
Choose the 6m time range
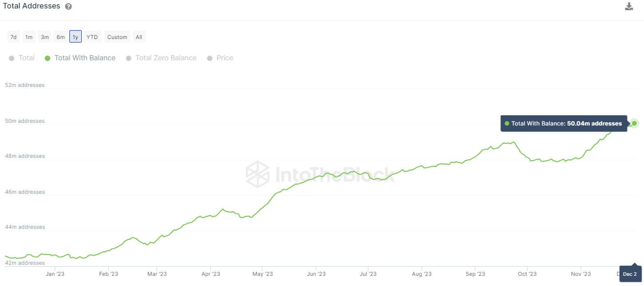pyautogui.click(x=60, y=37)
